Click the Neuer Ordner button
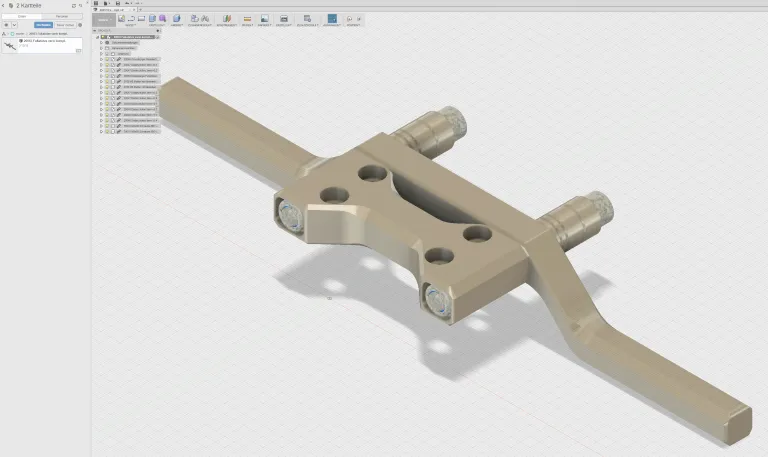Viewport: 768px width, 457px height. 65,25
